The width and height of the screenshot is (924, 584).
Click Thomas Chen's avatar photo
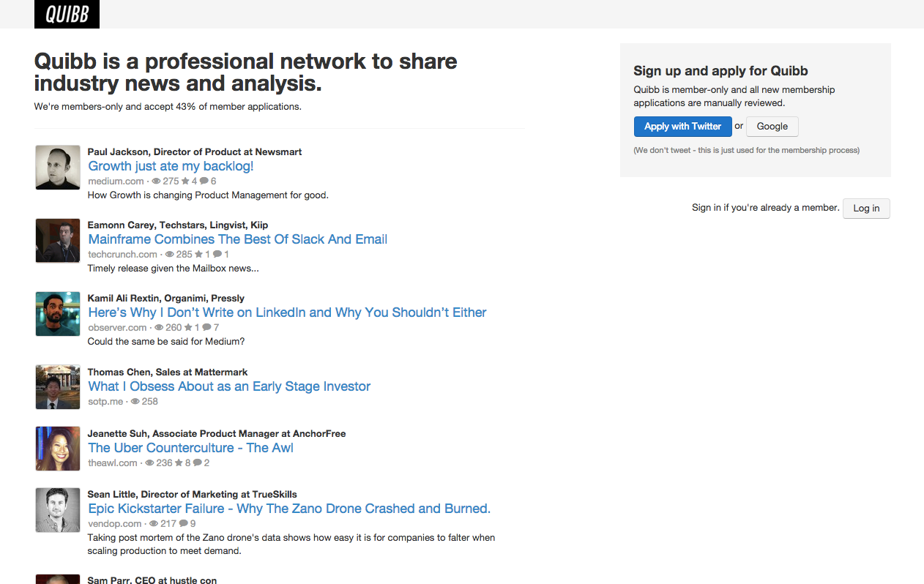click(58, 387)
